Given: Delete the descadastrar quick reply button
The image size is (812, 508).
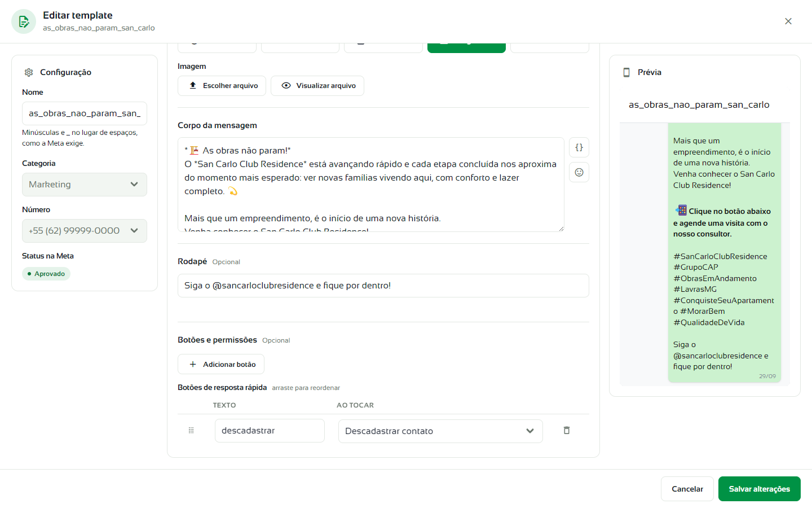Looking at the screenshot, I should coord(567,431).
